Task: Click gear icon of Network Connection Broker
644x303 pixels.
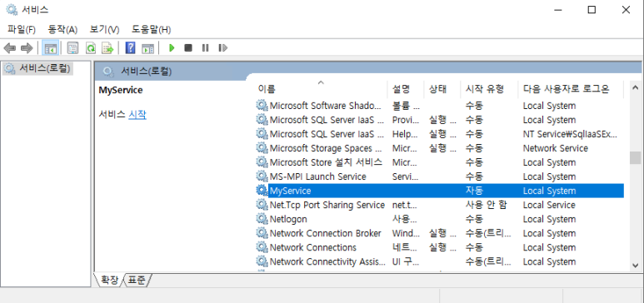Action: pyautogui.click(x=262, y=233)
